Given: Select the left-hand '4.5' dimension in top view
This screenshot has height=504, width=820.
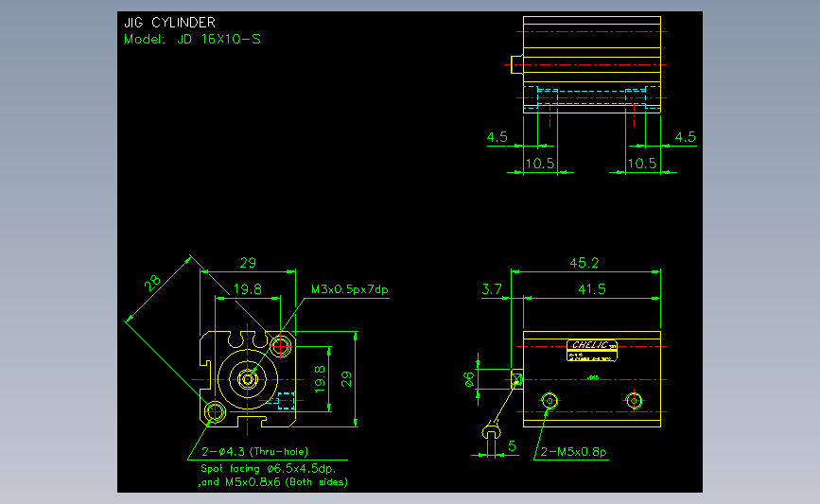Looking at the screenshot, I should [497, 137].
